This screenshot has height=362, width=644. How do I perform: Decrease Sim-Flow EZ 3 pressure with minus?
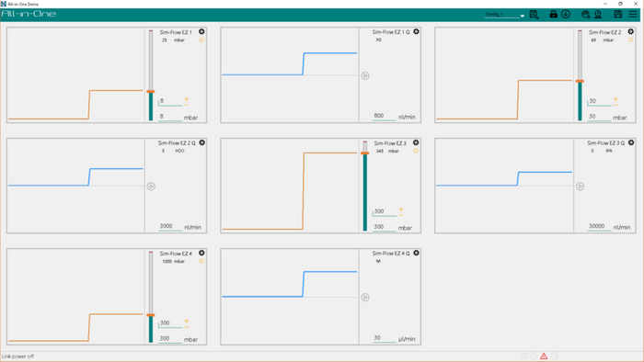coord(401,215)
